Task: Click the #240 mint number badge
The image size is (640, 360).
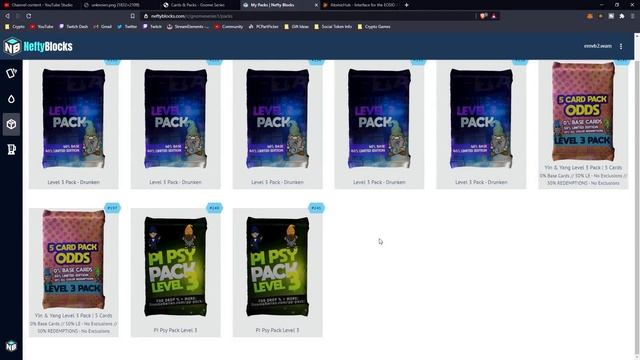Action: pyautogui.click(x=214, y=208)
